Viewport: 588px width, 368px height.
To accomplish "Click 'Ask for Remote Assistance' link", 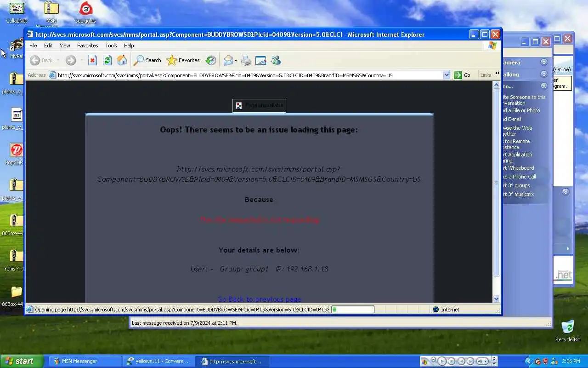I will [516, 144].
